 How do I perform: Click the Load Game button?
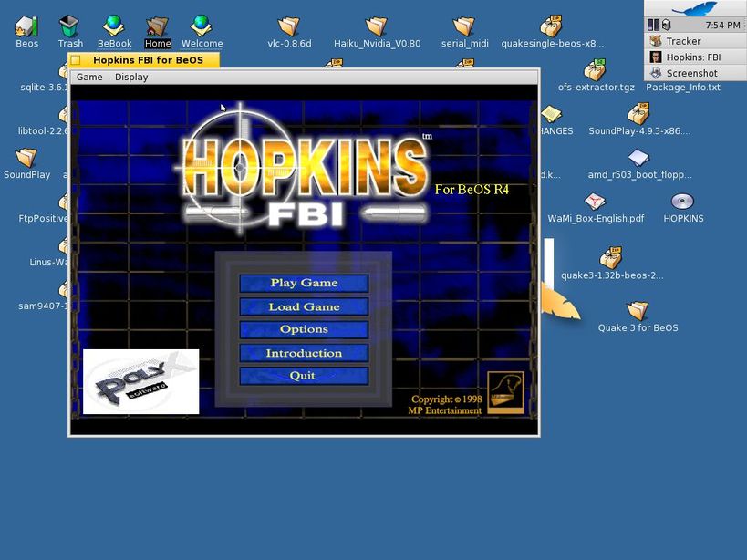[x=304, y=306]
